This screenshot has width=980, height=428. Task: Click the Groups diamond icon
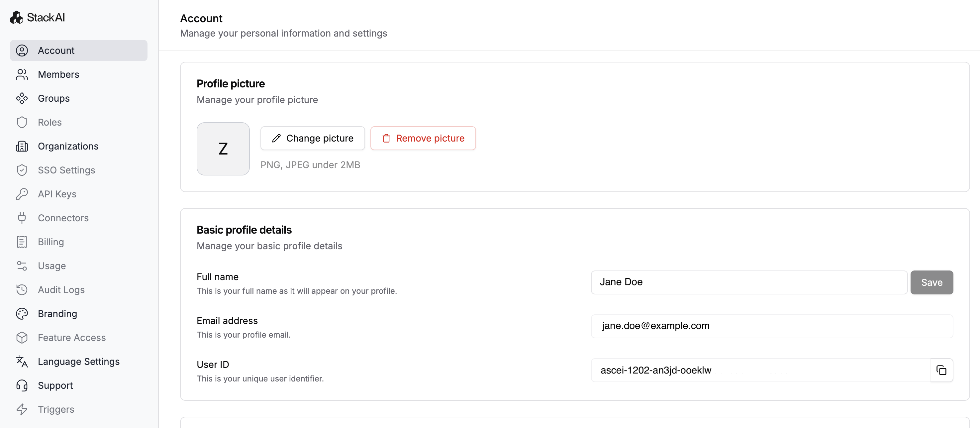coord(22,99)
